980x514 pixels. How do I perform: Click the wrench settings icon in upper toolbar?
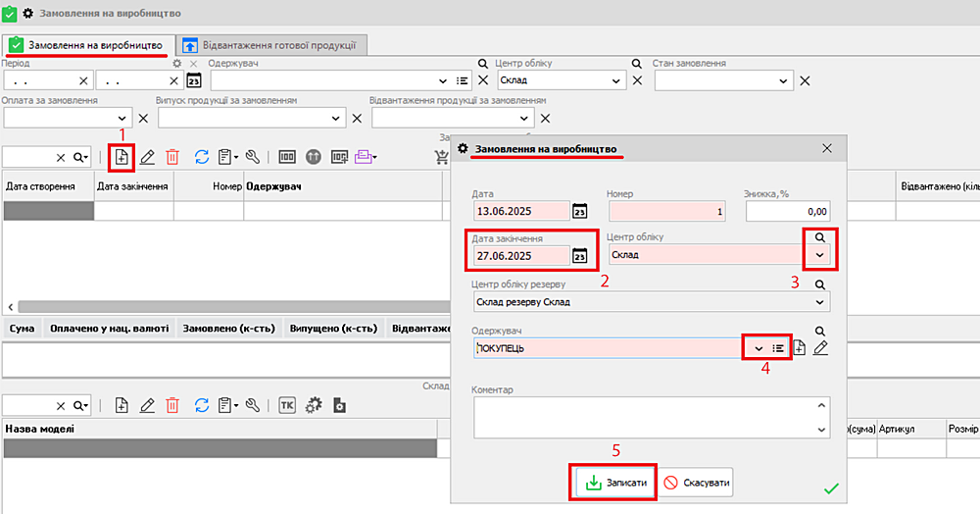[252, 156]
